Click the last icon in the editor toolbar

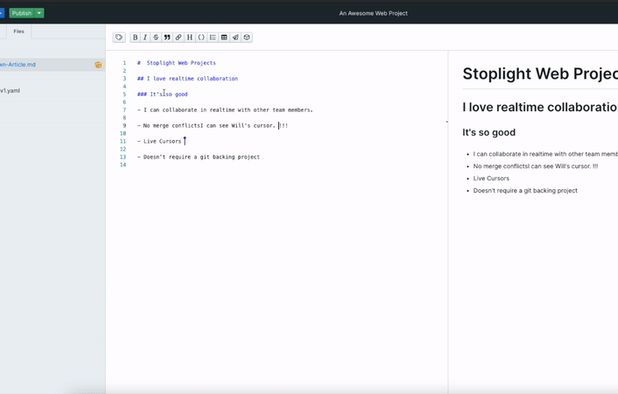pyautogui.click(x=247, y=37)
